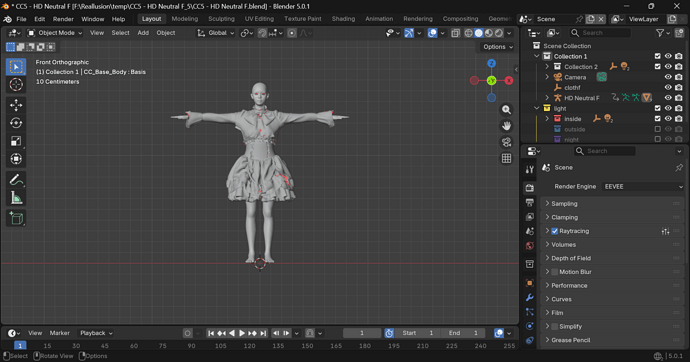Open the Render menu
This screenshot has width=690, height=362.
tap(63, 19)
